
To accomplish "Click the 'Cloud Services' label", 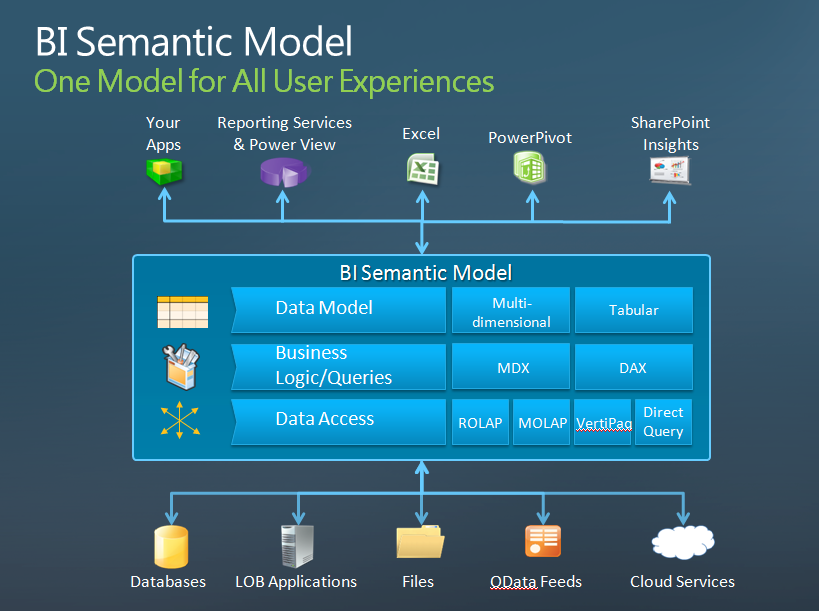I will pyautogui.click(x=682, y=581).
